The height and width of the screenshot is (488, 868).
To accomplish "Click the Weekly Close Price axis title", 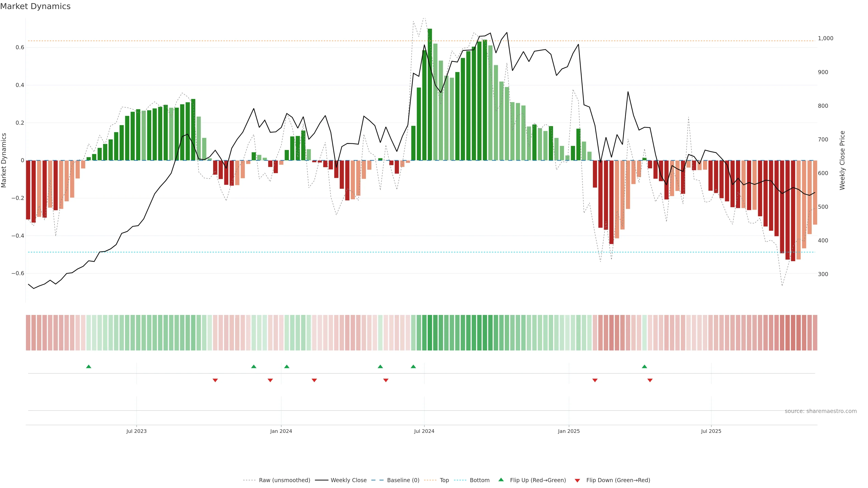I will 842,160.
